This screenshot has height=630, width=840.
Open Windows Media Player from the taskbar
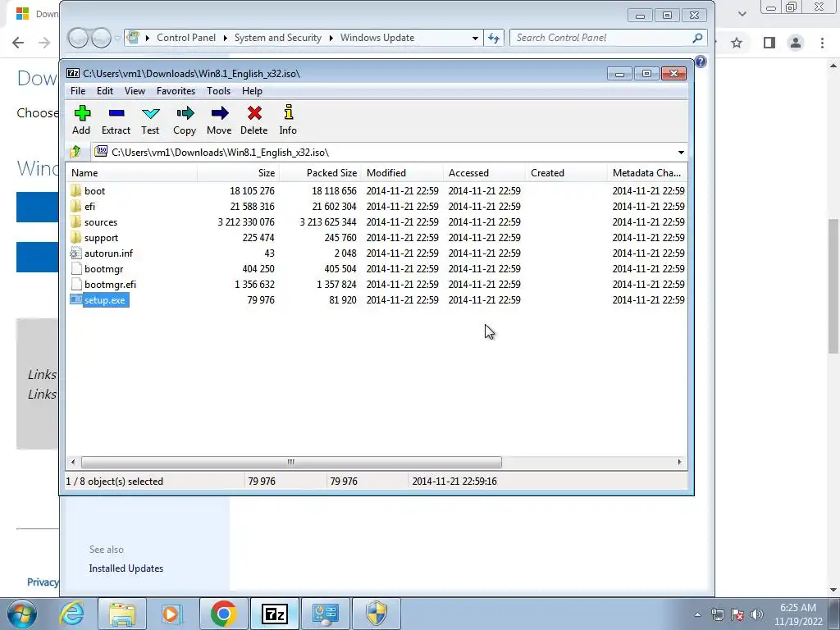[172, 614]
